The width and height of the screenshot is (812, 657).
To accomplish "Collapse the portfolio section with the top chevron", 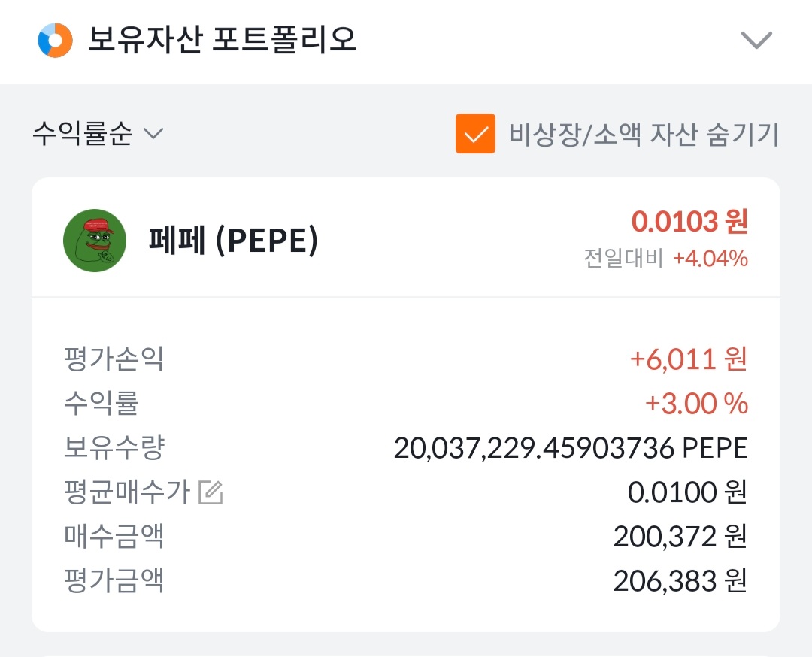I will [757, 39].
